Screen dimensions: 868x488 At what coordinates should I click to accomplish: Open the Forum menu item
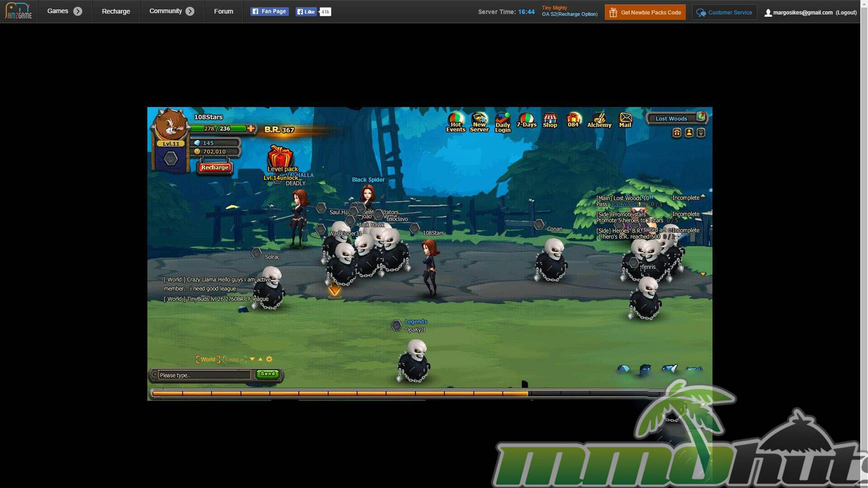(x=223, y=11)
